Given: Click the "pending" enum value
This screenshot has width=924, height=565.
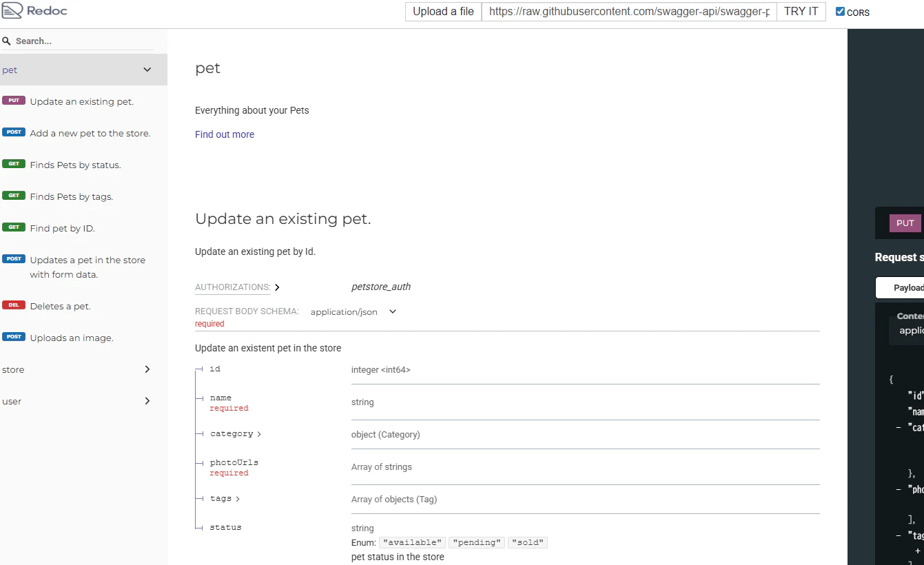Looking at the screenshot, I should click(477, 542).
